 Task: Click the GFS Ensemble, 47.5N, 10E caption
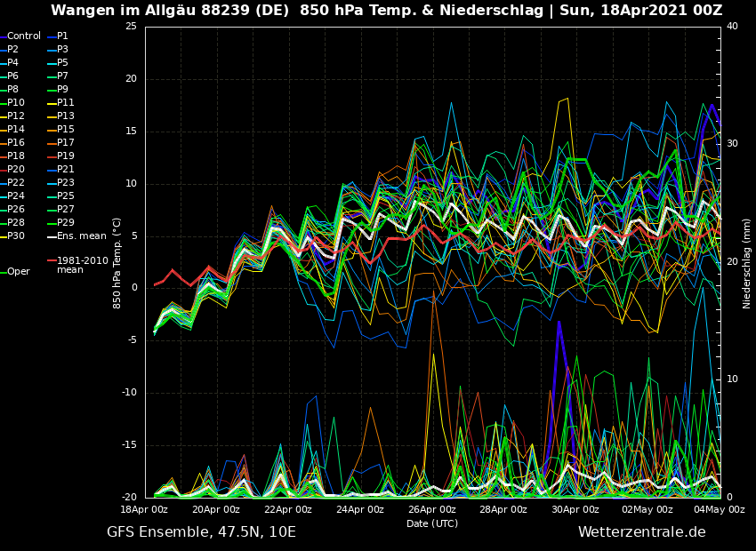(x=201, y=532)
